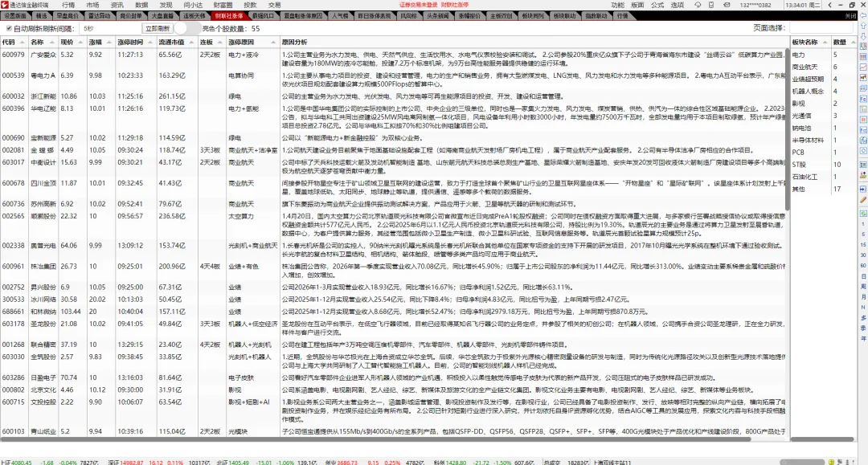Select the ST股 sector row

tap(823, 165)
